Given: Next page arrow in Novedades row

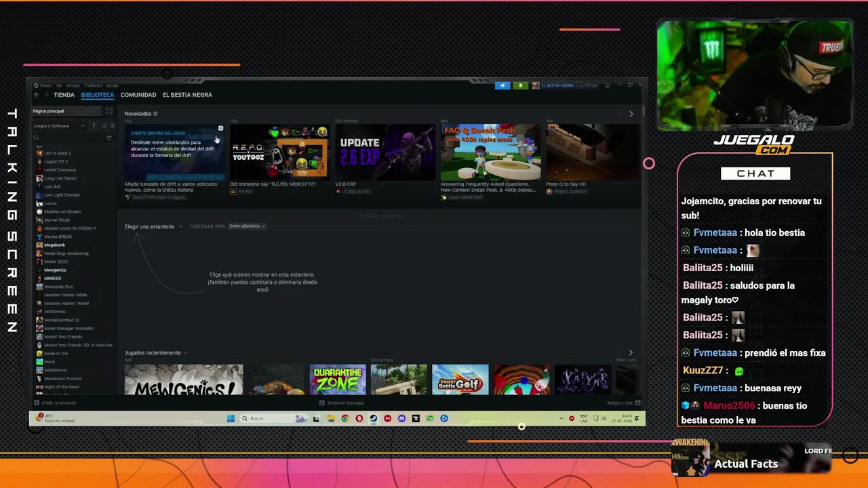Looking at the screenshot, I should 631,114.
